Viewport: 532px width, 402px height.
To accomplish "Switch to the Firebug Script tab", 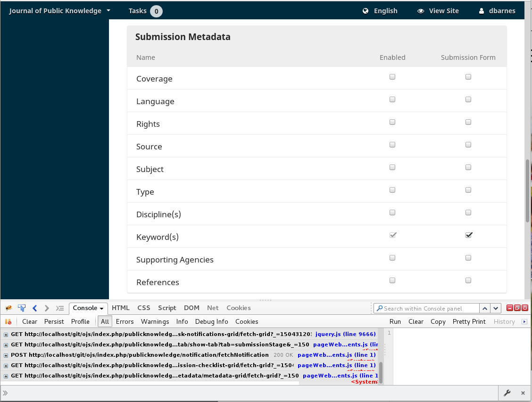I will [167, 308].
